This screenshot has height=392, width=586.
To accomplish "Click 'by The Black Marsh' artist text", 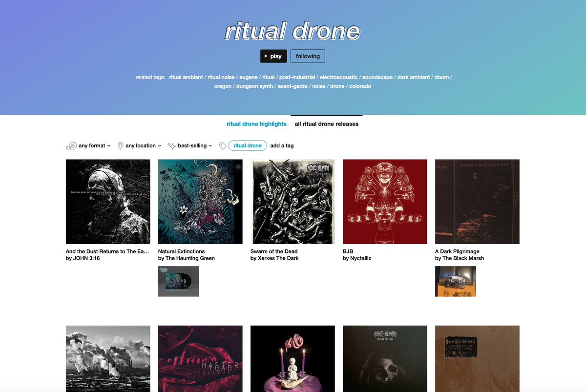I will click(x=460, y=258).
